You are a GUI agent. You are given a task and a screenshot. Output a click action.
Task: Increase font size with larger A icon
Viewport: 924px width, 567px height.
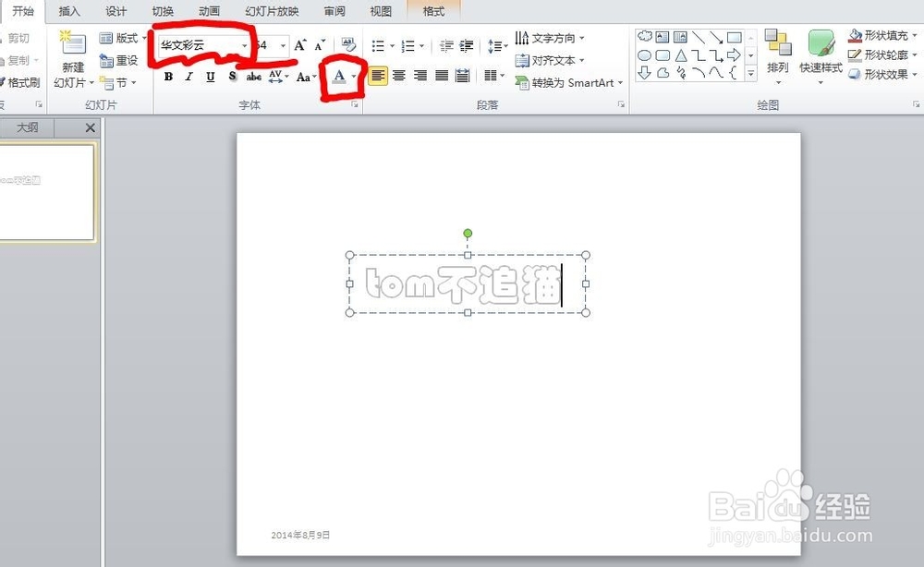click(x=300, y=45)
